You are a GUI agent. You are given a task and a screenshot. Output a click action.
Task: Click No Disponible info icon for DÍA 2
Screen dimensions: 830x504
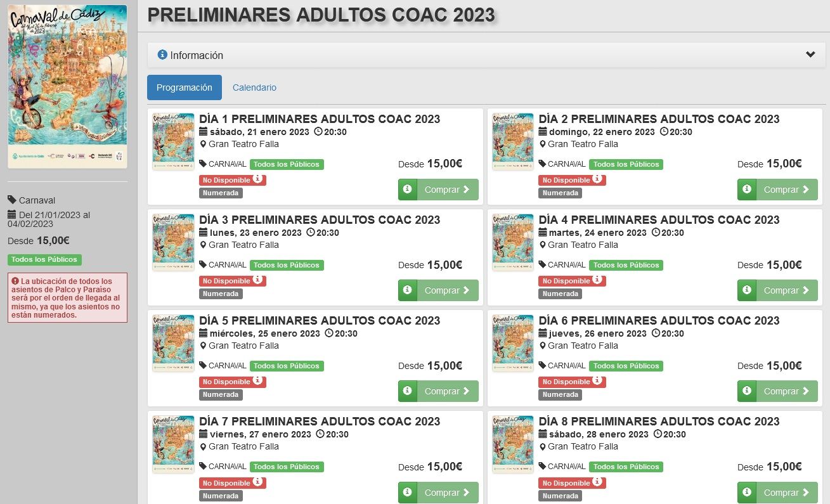point(597,179)
